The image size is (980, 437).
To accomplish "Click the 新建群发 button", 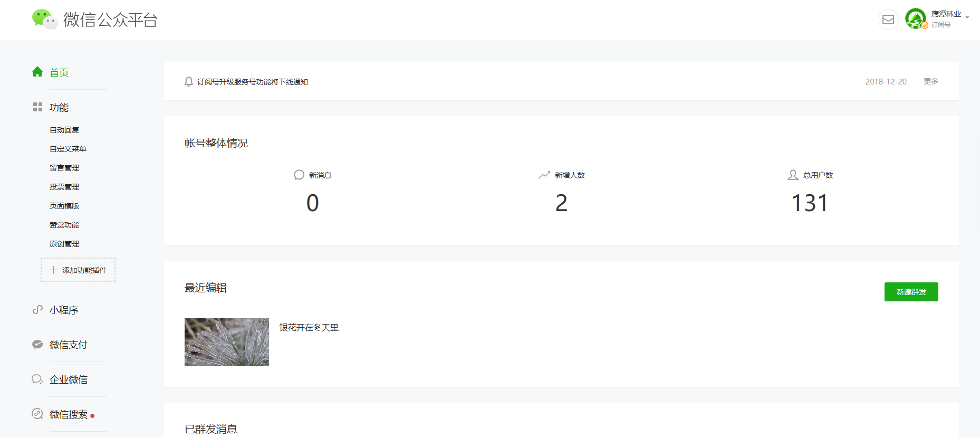I will (x=911, y=292).
